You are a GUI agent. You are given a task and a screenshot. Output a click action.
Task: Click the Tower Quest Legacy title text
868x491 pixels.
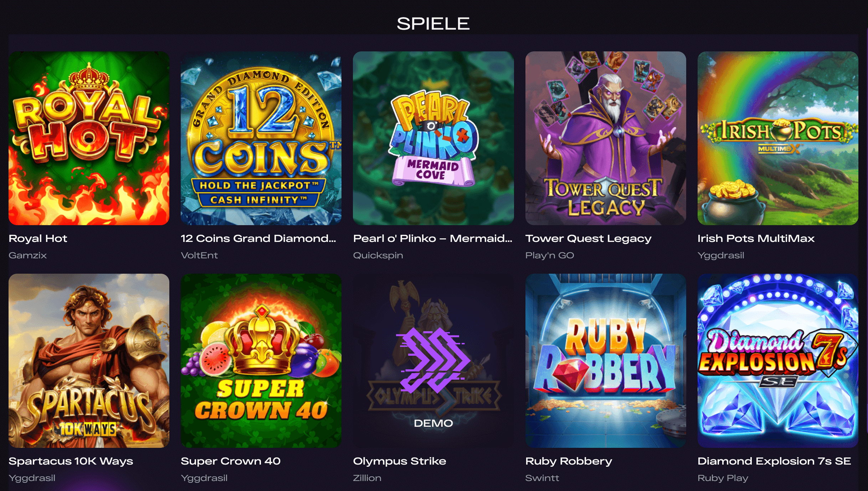click(588, 238)
